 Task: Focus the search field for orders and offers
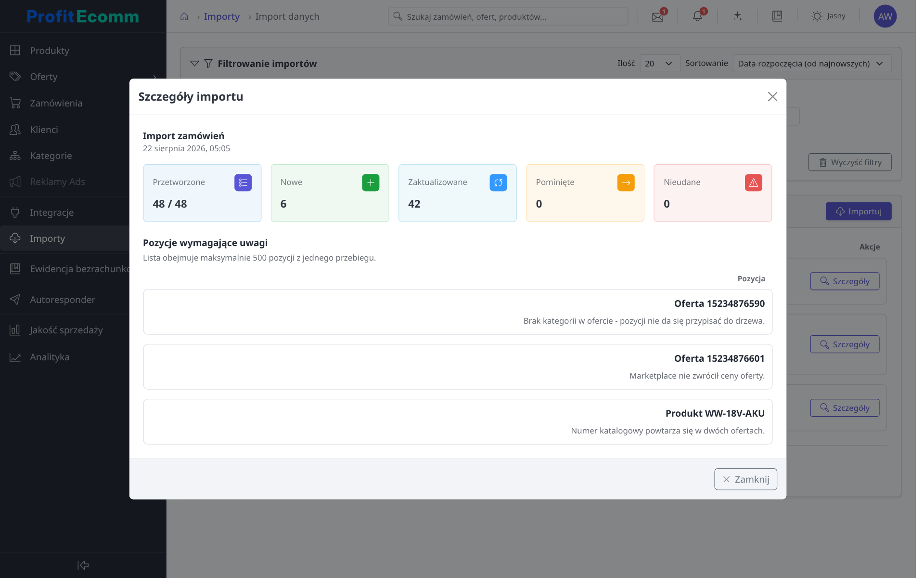[x=508, y=16]
